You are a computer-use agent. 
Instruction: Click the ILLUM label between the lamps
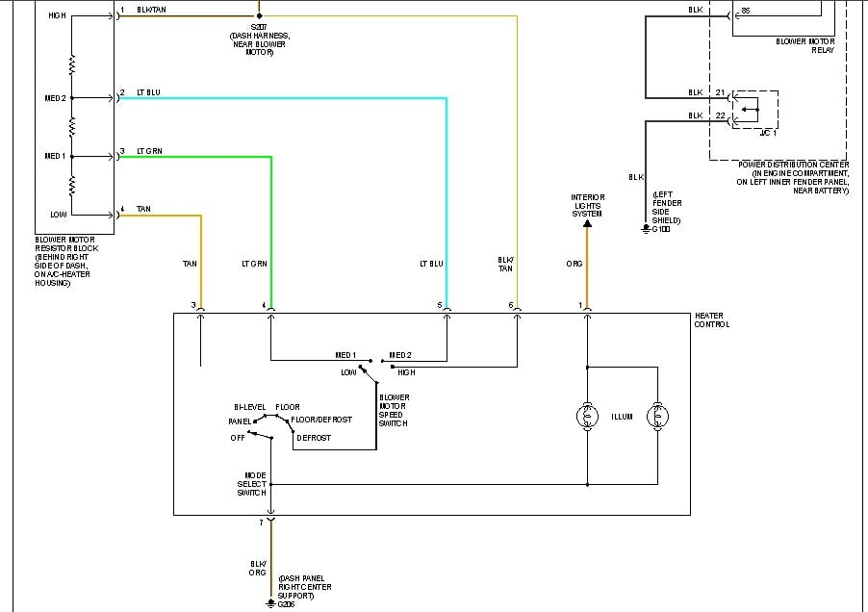622,417
